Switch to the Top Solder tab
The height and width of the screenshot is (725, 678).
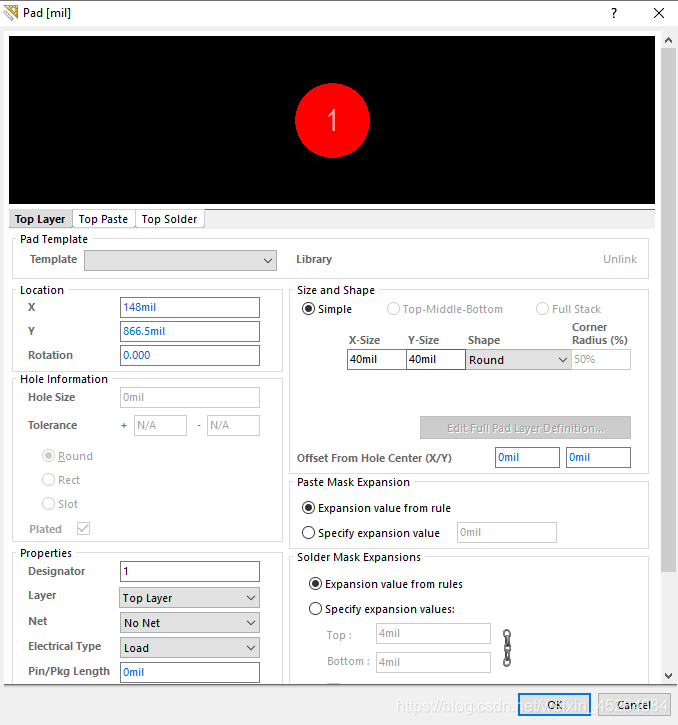[169, 219]
